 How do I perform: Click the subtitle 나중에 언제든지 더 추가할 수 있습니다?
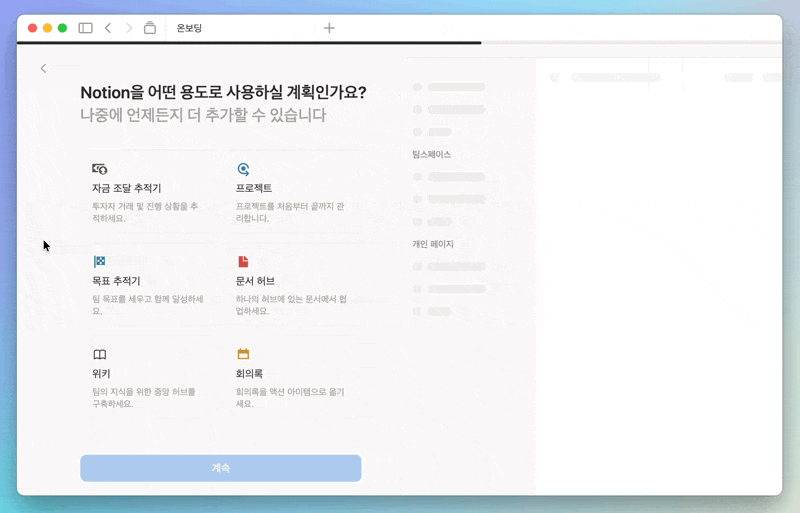coord(203,115)
